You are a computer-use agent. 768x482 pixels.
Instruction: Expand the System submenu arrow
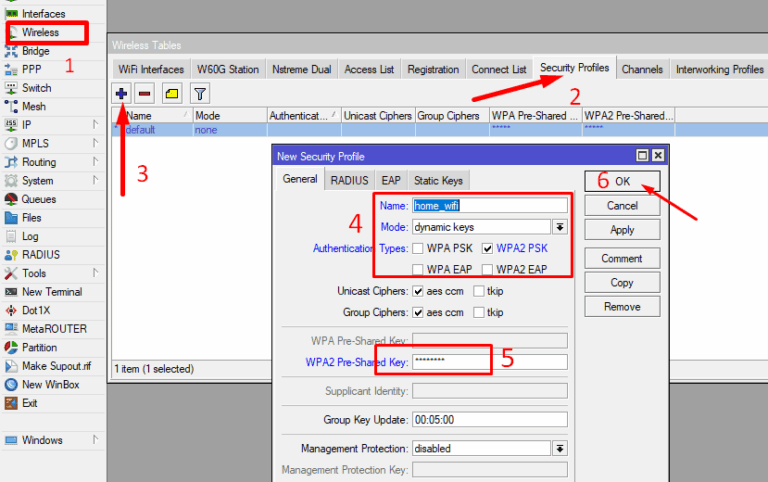pos(96,180)
